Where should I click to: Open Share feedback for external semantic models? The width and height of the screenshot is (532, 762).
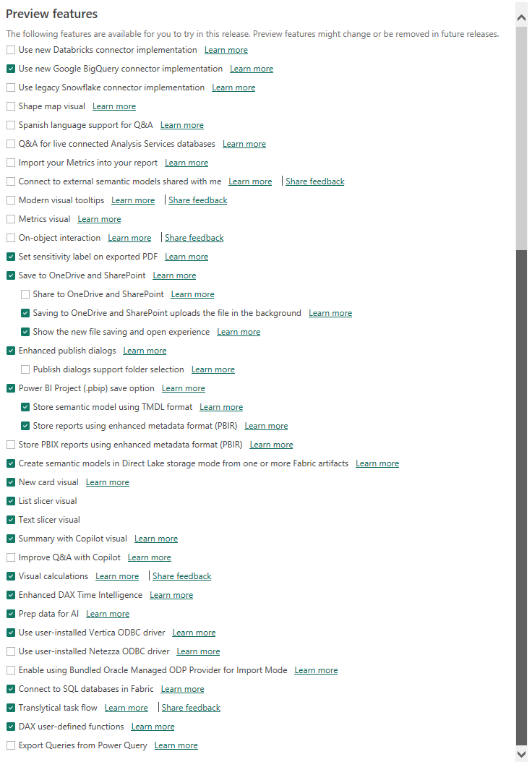315,181
